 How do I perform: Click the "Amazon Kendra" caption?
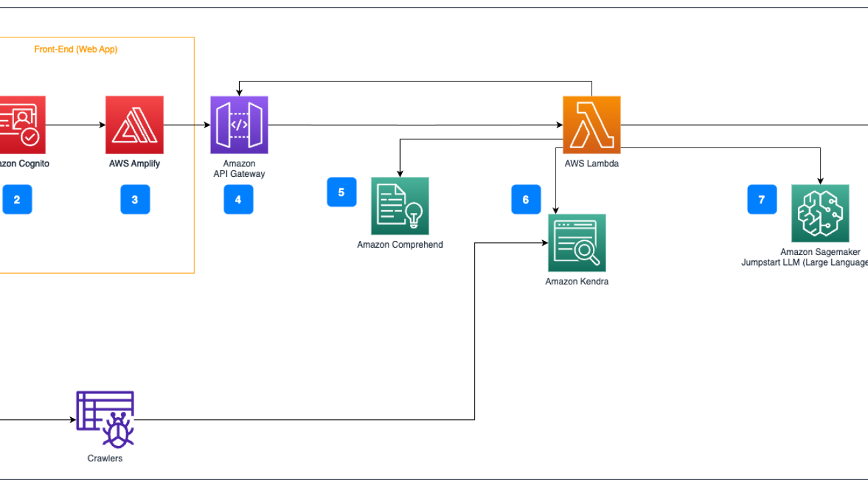[x=577, y=282]
